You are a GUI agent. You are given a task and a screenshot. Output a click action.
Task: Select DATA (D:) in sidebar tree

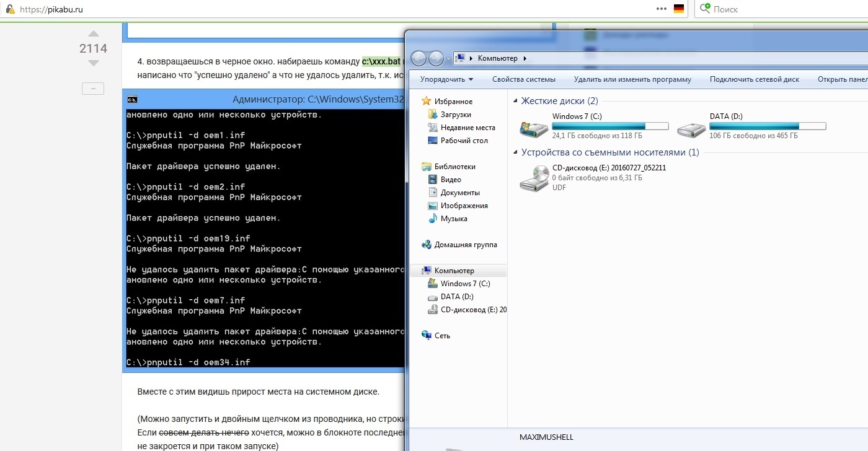click(457, 297)
